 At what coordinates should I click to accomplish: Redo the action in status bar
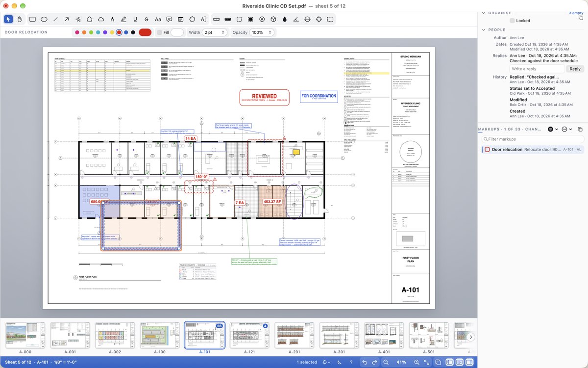tap(375, 362)
